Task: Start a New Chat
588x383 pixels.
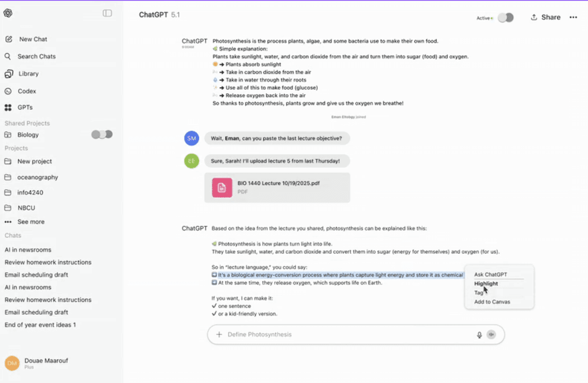Action: coord(26,39)
